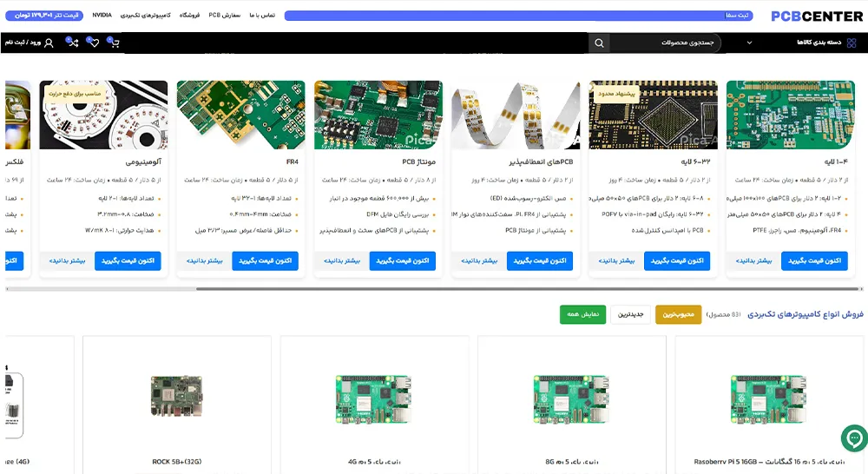Select the محبوب‌ترین tab
The width and height of the screenshot is (868, 474).
tap(678, 314)
